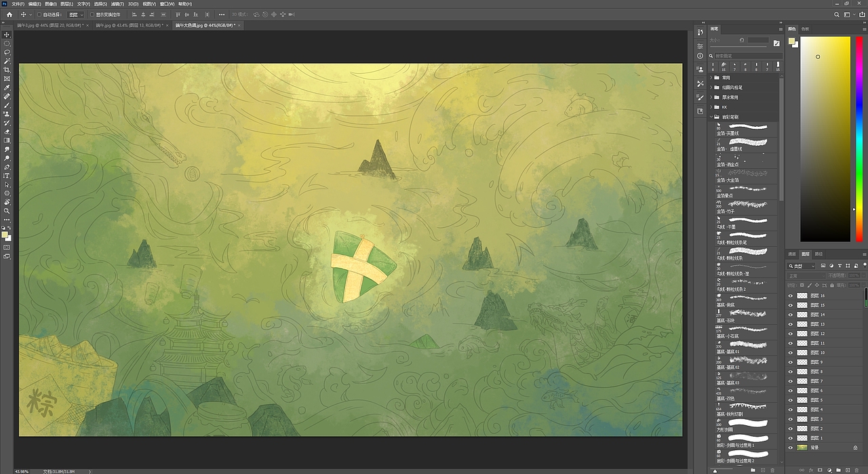The width and height of the screenshot is (868, 474).
Task: Open the Properties panel icon
Action: point(701,45)
